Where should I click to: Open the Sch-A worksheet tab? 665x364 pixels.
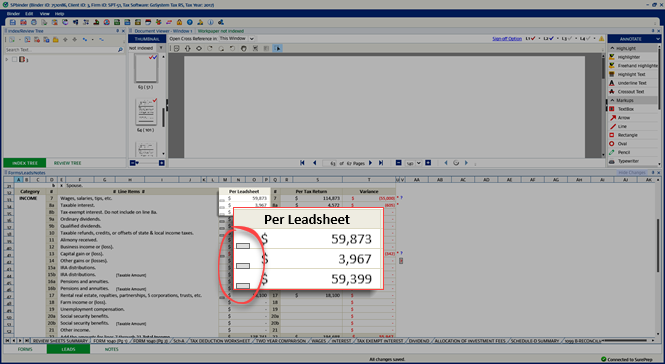179,341
